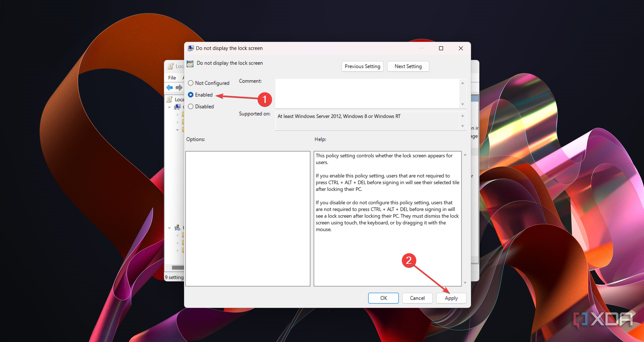Expand second folder under Computer Configuration
Viewport: 644px width, 342px height.
tap(177, 122)
